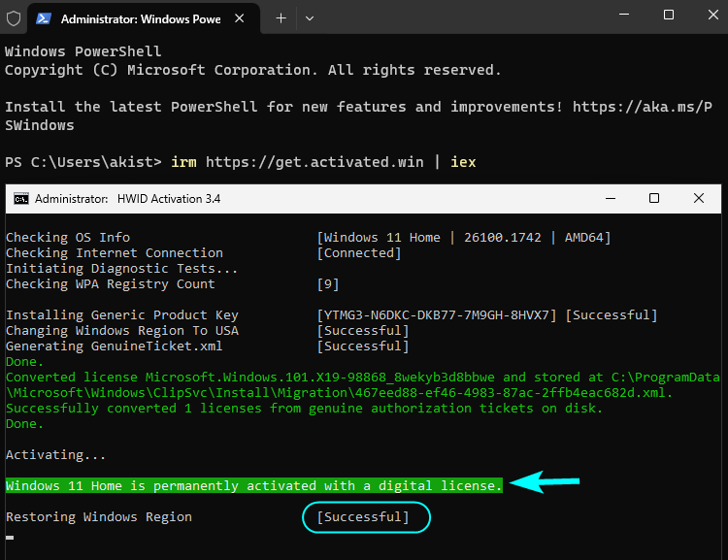Click the HWID Activation 3.4 title bar
This screenshot has height=560, width=728.
coord(364,199)
